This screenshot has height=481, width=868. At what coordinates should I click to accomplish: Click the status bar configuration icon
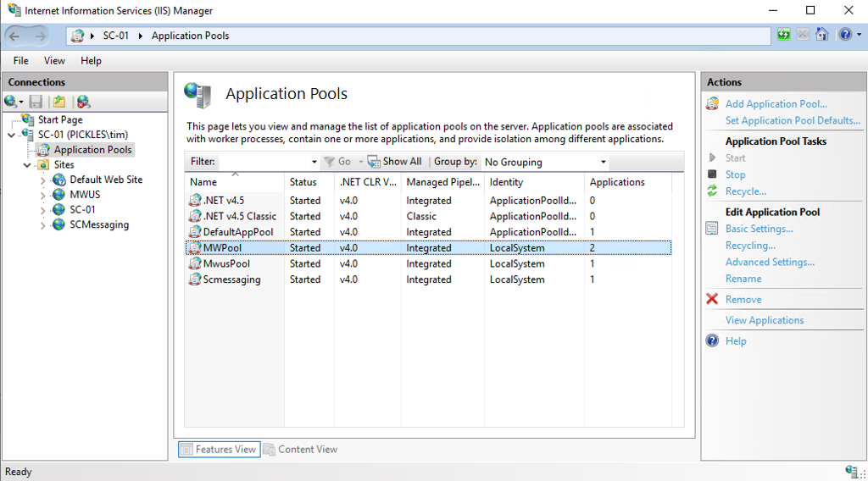[x=852, y=472]
